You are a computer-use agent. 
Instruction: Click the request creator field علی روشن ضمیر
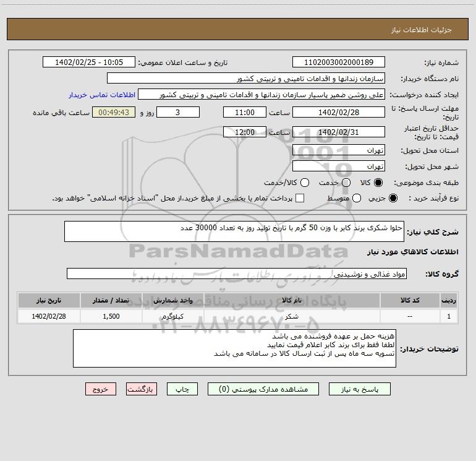point(261,94)
